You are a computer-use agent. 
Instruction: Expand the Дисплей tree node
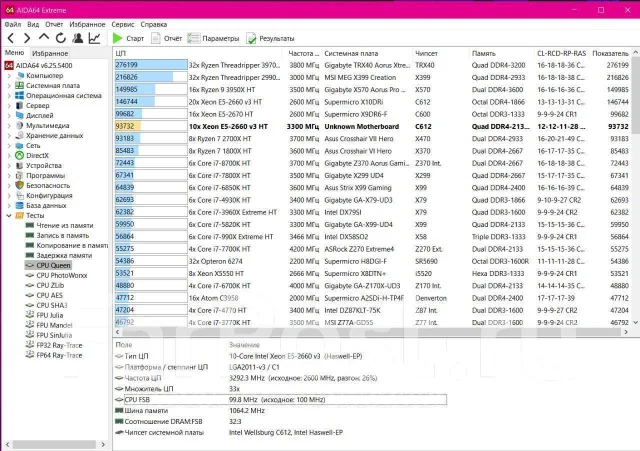pyautogui.click(x=9, y=116)
